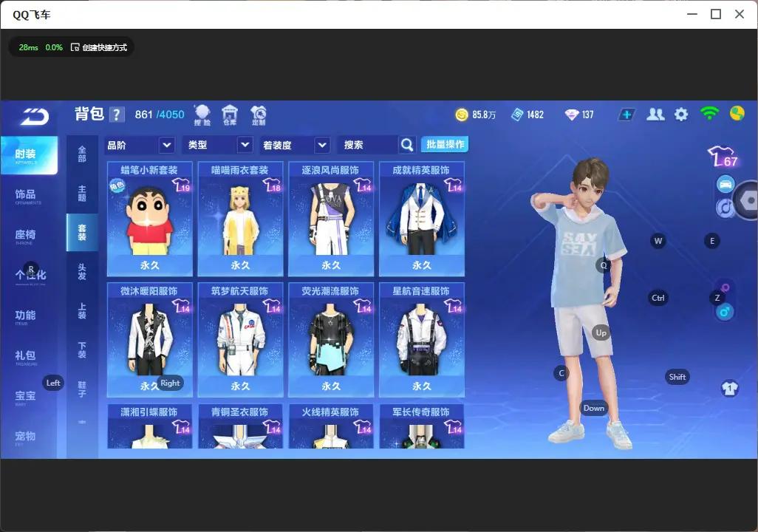Click the yellow-green profile avatar icon

coord(737,113)
